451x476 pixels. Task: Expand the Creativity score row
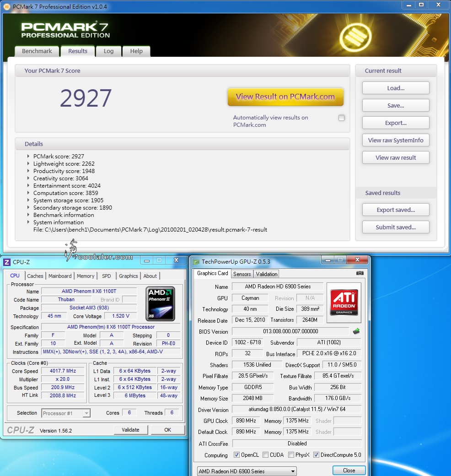click(x=28, y=178)
